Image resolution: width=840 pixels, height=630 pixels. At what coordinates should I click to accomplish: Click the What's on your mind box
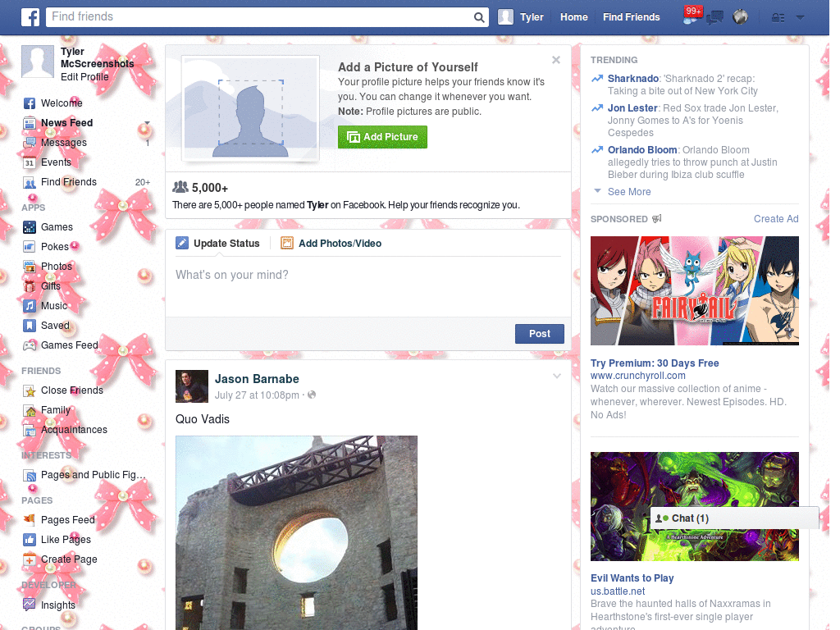click(368, 286)
